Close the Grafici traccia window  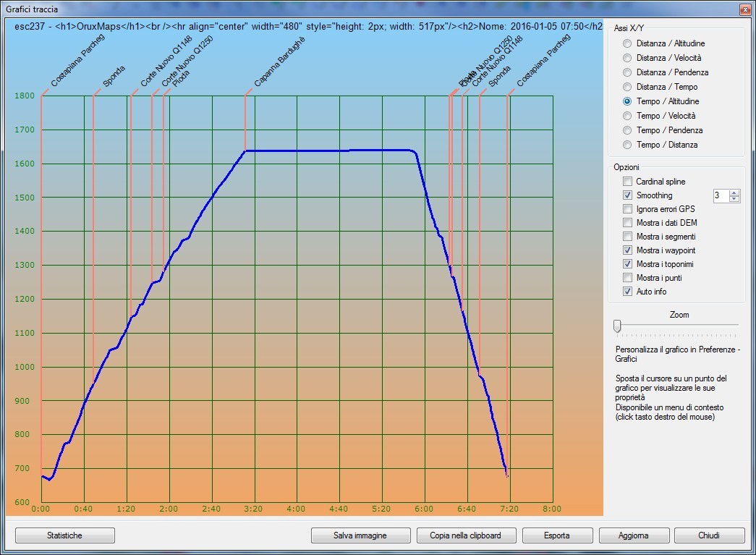point(745,9)
